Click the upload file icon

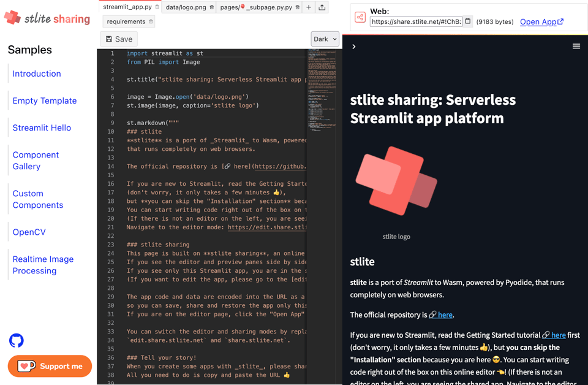pyautogui.click(x=322, y=7)
